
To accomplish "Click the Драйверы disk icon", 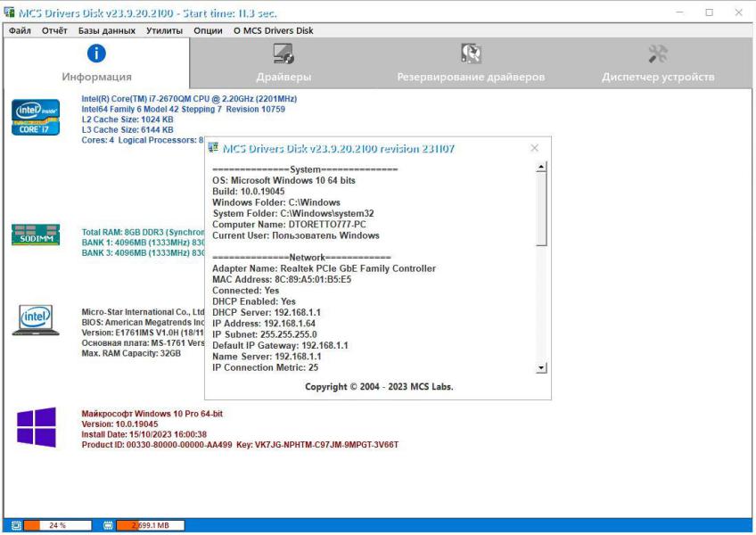I will pyautogui.click(x=283, y=53).
